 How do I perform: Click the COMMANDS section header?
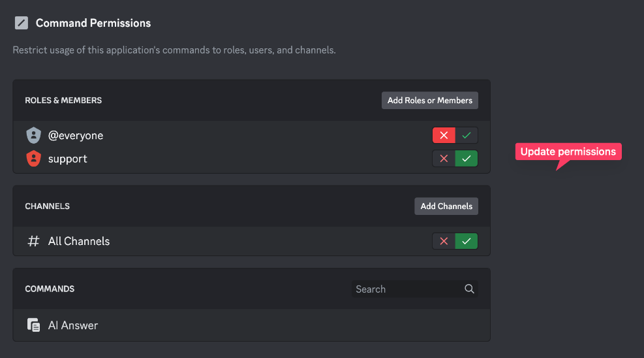(50, 289)
